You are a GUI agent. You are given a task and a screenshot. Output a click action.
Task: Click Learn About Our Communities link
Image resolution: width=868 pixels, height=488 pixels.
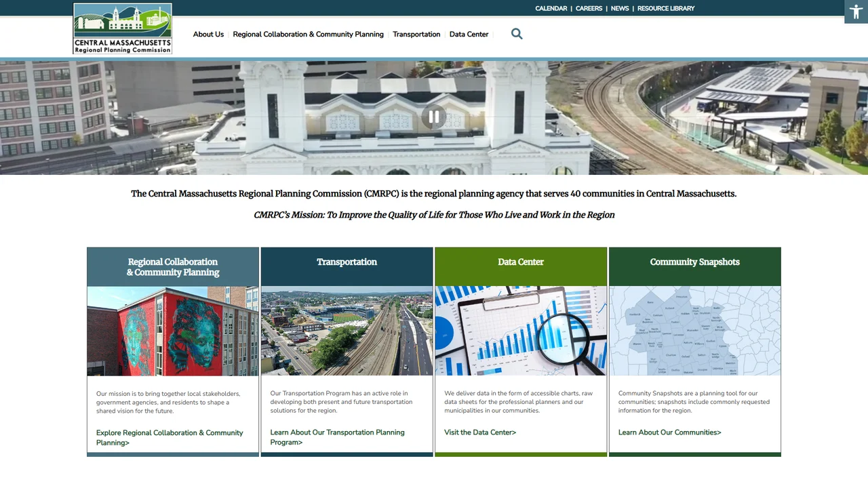(669, 432)
